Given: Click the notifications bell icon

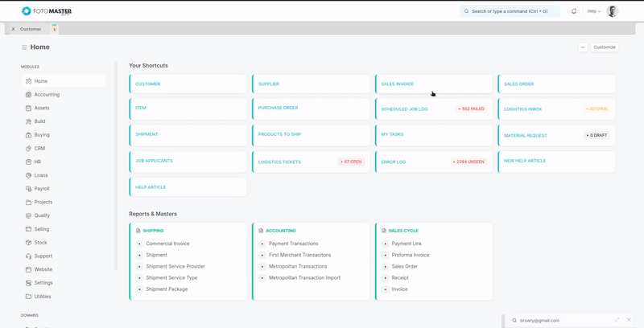Looking at the screenshot, I should 574,11.
